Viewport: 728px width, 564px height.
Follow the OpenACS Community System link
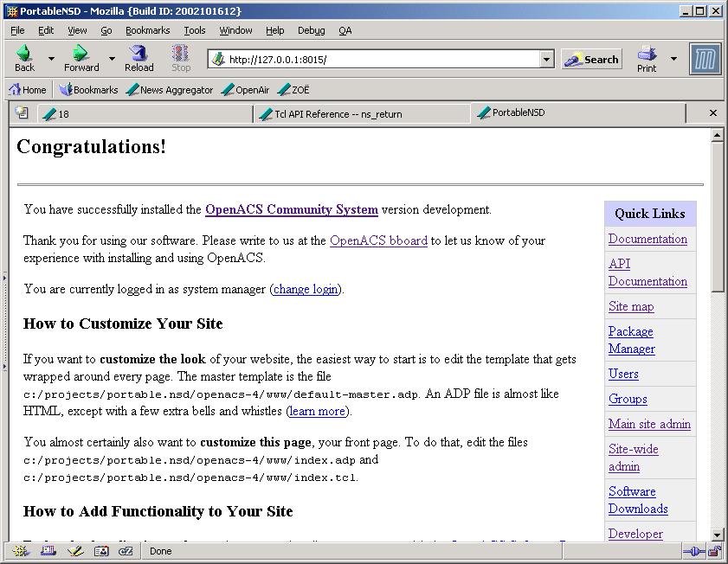[292, 209]
